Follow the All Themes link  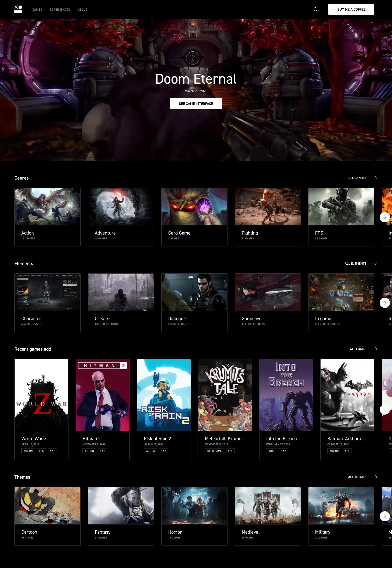point(363,477)
